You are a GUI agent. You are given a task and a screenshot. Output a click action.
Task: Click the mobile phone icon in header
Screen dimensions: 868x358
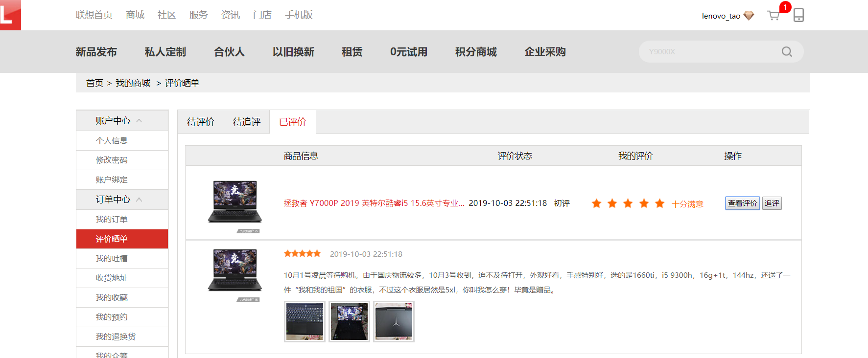click(x=798, y=15)
